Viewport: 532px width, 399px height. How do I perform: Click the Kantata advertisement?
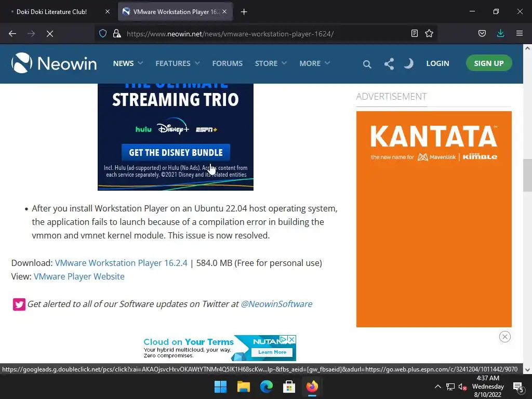[434, 219]
